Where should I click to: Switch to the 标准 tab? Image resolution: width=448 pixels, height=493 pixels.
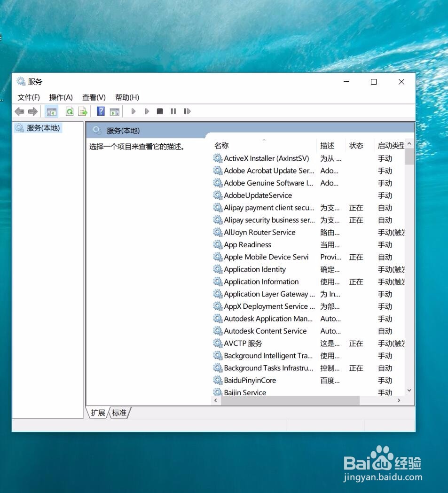[x=119, y=413]
